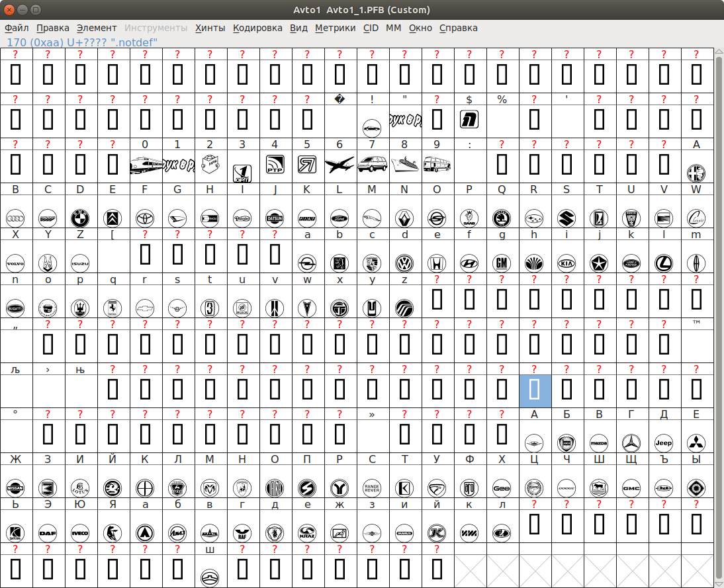Select the Mazda logo glyph under В

599,442
